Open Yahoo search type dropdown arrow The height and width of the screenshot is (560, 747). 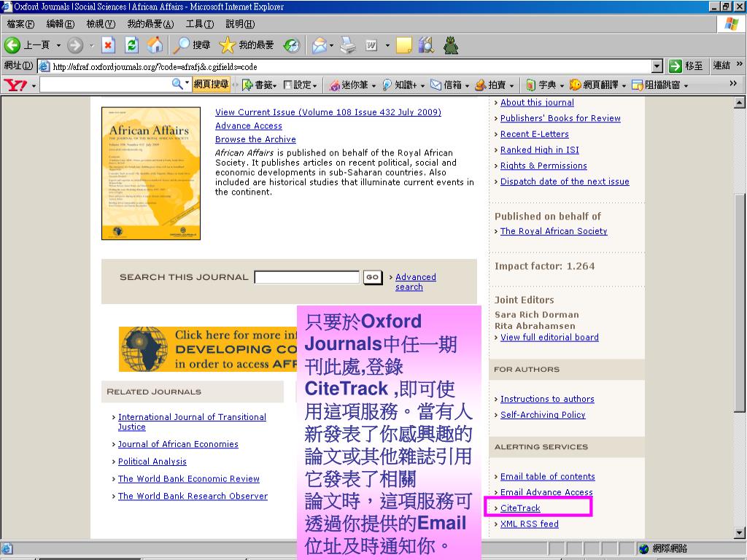187,82
